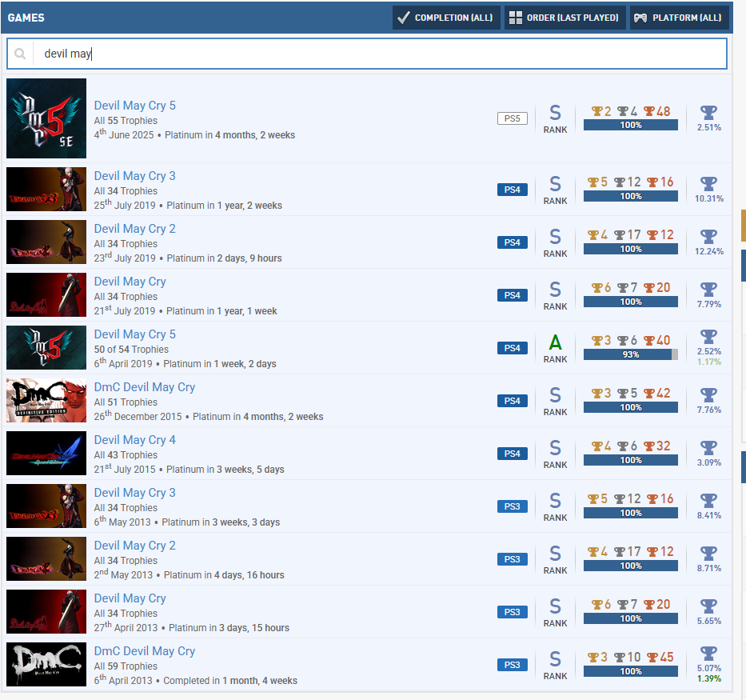Click the platinum trophy icon showing 2.51%
746x700 pixels.
[x=708, y=112]
